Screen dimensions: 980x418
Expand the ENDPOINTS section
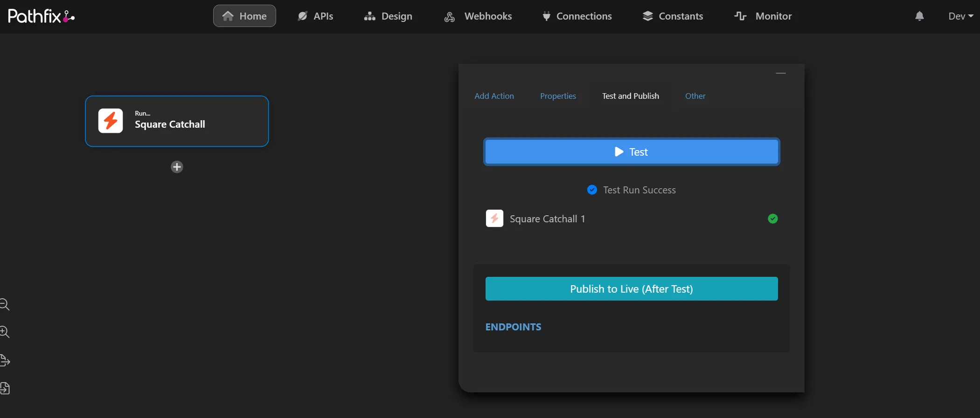[x=513, y=327]
